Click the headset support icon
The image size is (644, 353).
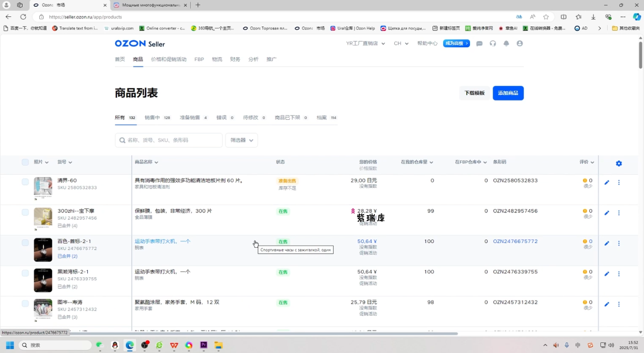coord(493,44)
